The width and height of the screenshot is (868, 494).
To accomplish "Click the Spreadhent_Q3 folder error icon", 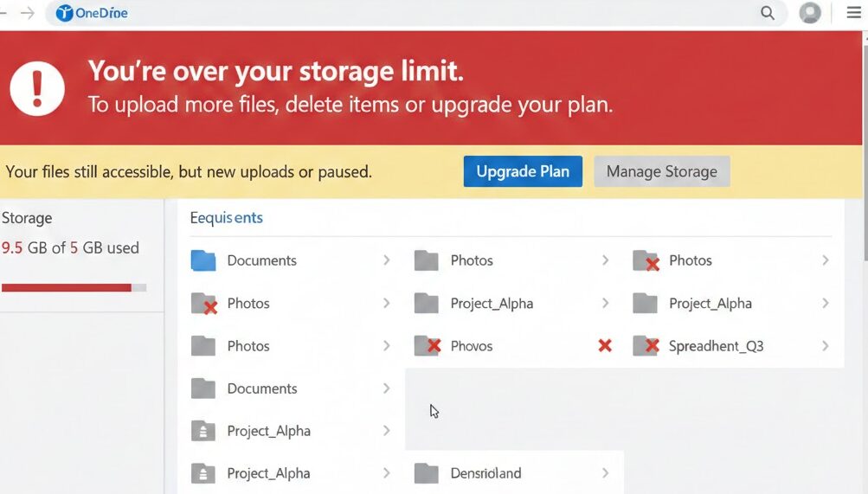I will point(646,346).
